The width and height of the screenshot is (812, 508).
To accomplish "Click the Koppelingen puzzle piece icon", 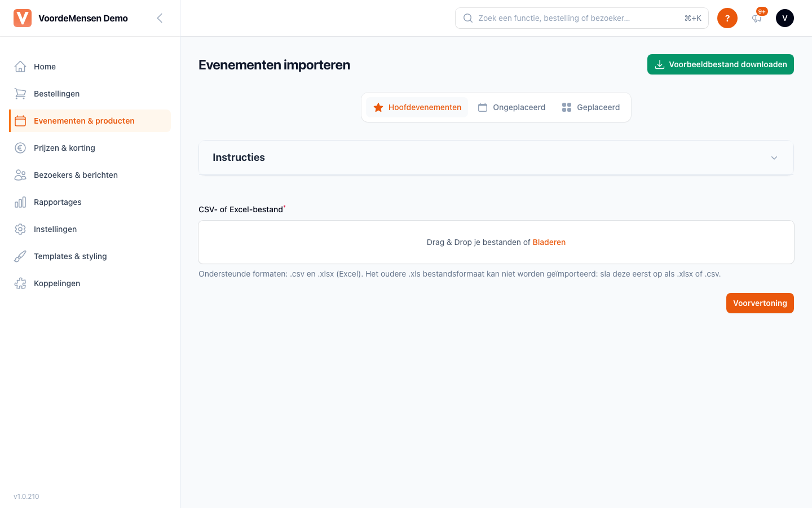I will click(20, 283).
